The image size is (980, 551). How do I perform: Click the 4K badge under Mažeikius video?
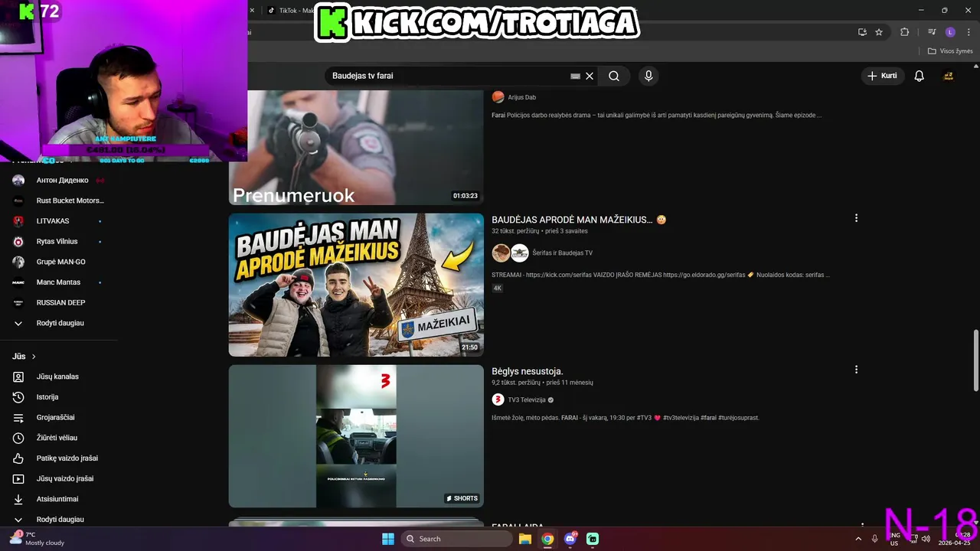[x=497, y=289]
